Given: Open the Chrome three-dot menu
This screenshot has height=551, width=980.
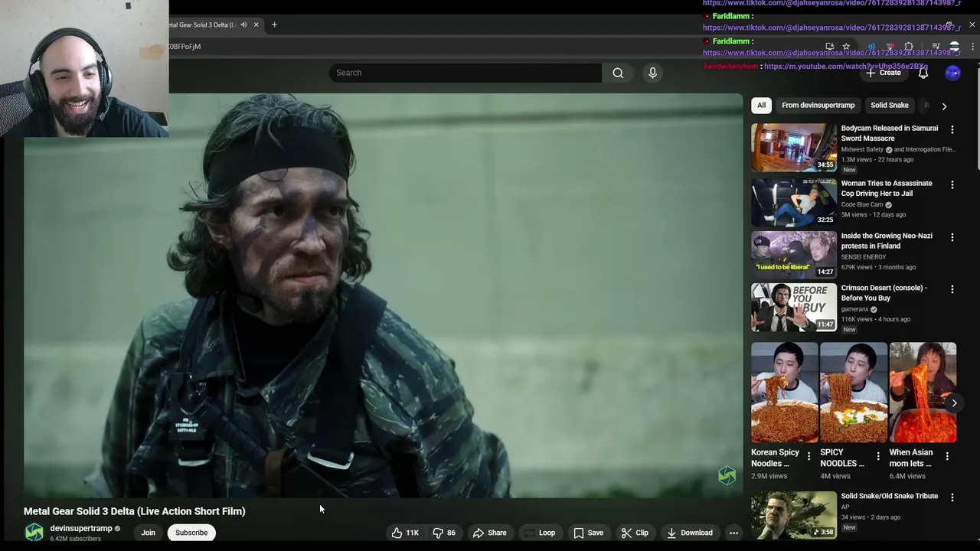Looking at the screenshot, I should tap(972, 47).
